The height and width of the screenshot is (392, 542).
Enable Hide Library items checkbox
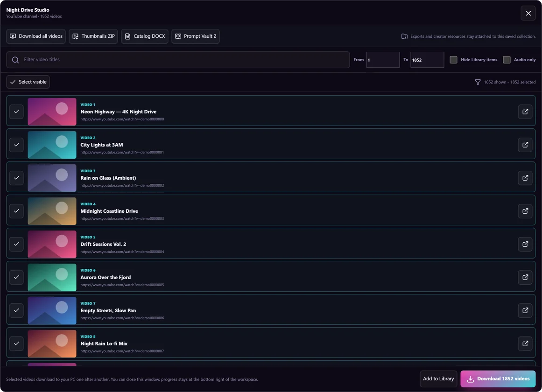pyautogui.click(x=453, y=60)
